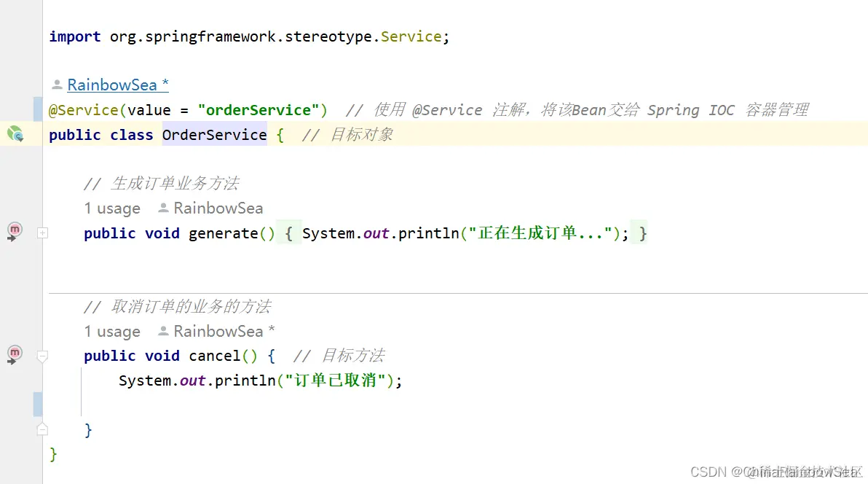Screen dimensions: 868x484
Task: Click the @Service annotation
Action: 84,110
